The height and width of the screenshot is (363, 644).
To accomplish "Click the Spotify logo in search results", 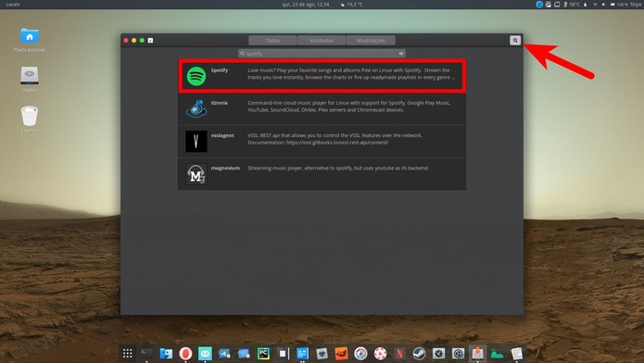I will [196, 76].
